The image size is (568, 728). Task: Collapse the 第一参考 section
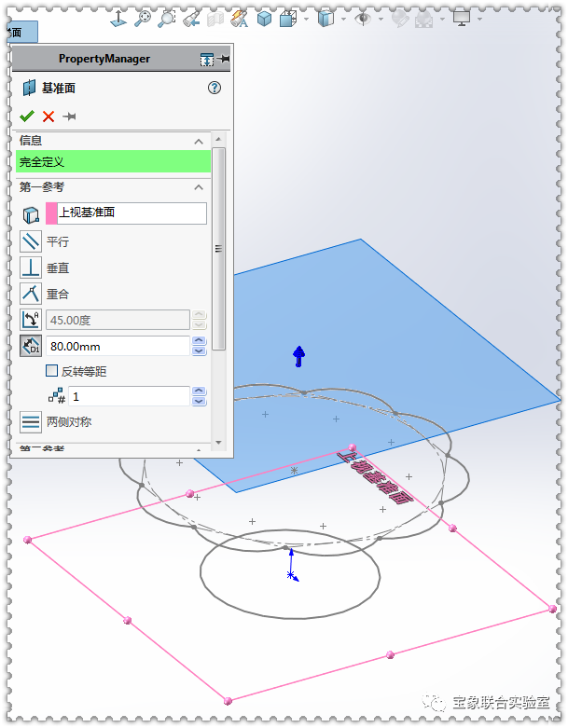pyautogui.click(x=198, y=187)
